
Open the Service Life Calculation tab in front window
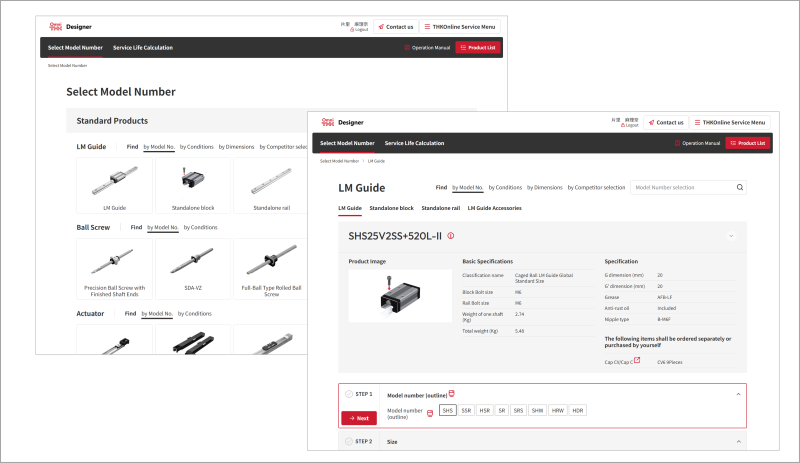click(x=414, y=143)
